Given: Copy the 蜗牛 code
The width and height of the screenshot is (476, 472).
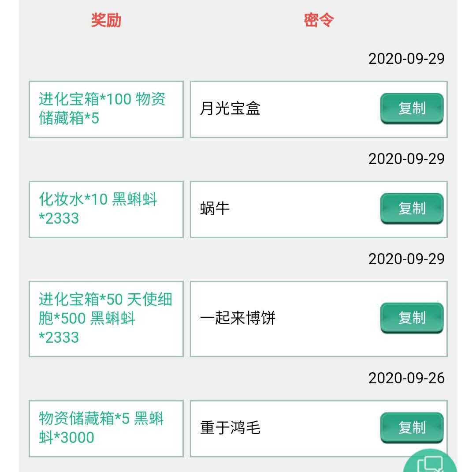Looking at the screenshot, I should 412,209.
